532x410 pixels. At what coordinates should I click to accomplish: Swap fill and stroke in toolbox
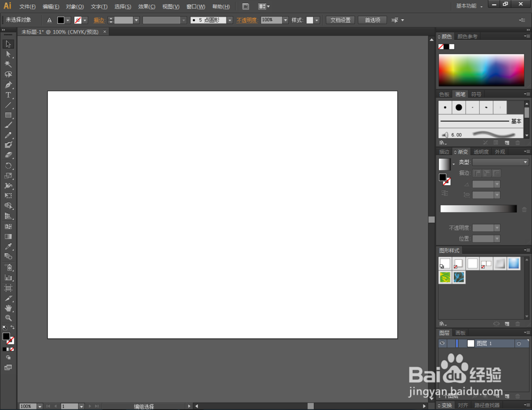13,327
